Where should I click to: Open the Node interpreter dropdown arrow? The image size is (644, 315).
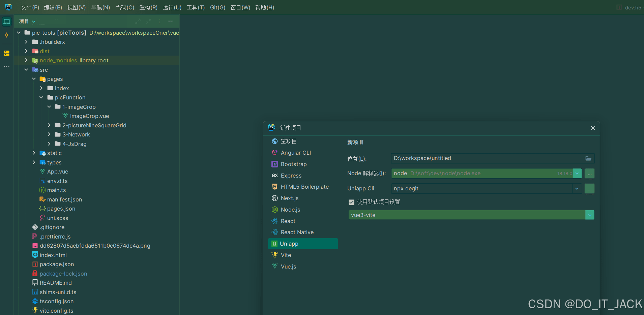coord(577,174)
